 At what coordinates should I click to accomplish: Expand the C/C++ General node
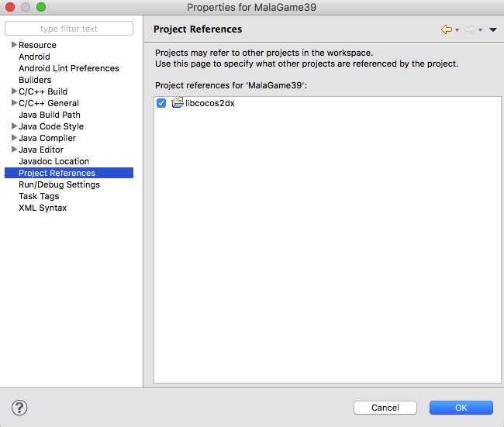click(x=14, y=103)
